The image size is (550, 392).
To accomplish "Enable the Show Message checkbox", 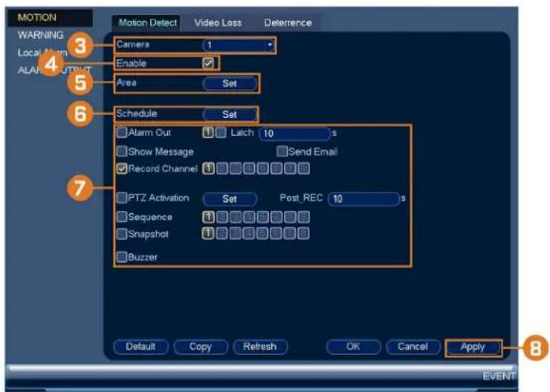I will click(122, 151).
